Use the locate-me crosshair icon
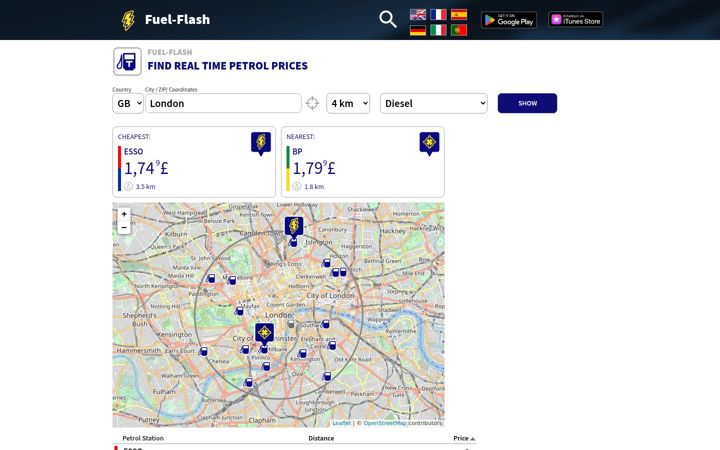 (x=312, y=103)
